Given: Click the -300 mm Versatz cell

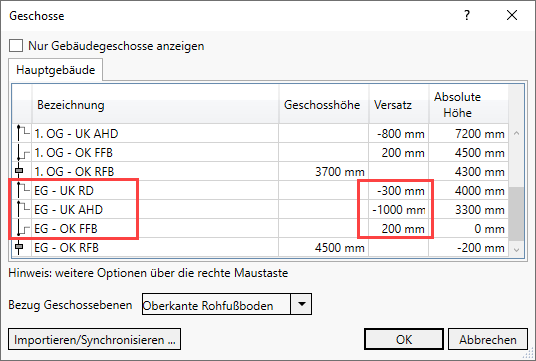Looking at the screenshot, I should pos(399,190).
